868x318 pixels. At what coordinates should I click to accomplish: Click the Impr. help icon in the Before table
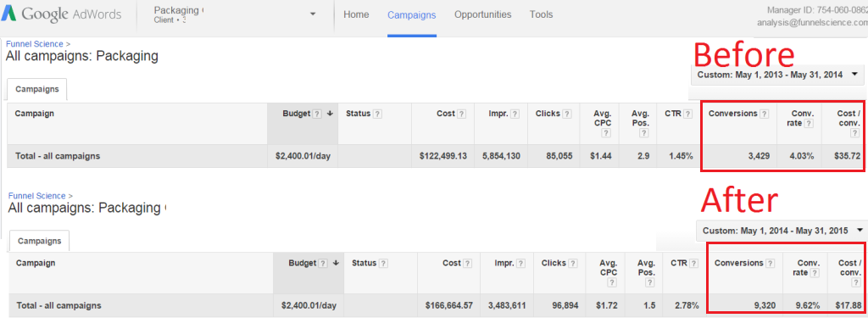(x=515, y=114)
